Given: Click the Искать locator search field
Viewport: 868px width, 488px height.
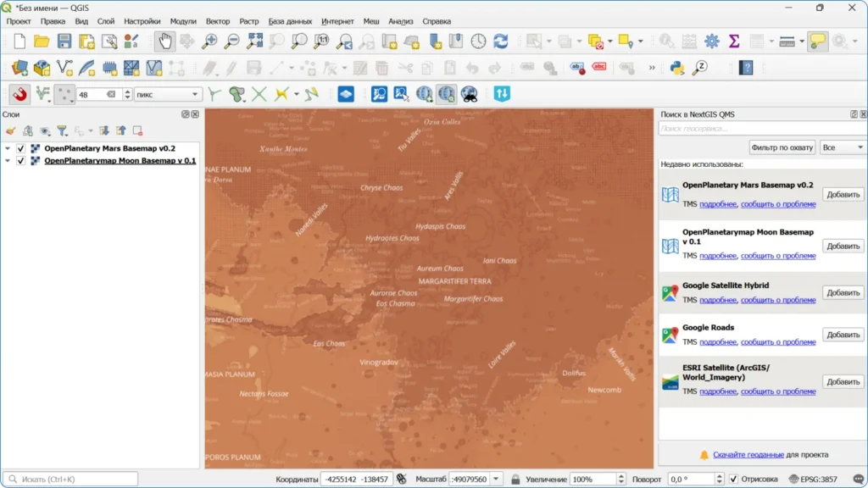Looking at the screenshot, I should point(70,480).
